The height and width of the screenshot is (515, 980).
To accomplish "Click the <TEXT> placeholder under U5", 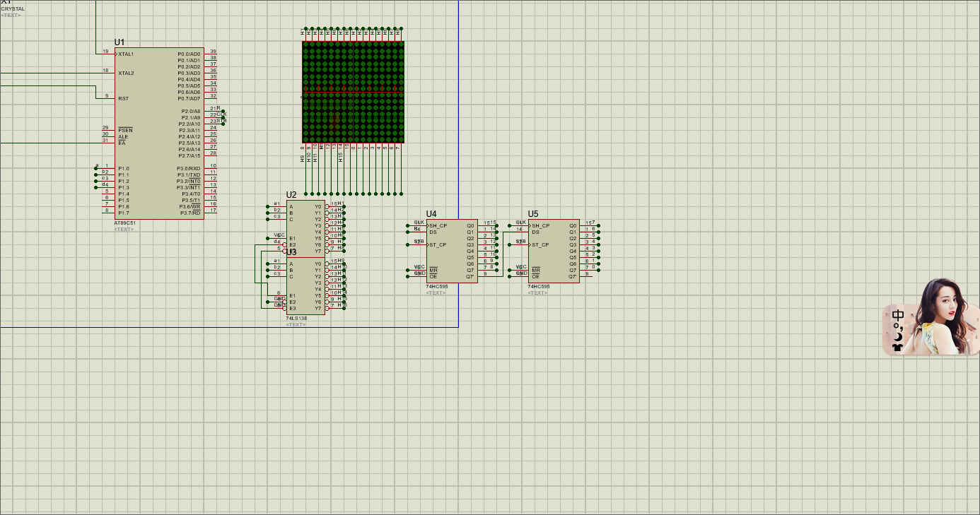I will point(537,292).
